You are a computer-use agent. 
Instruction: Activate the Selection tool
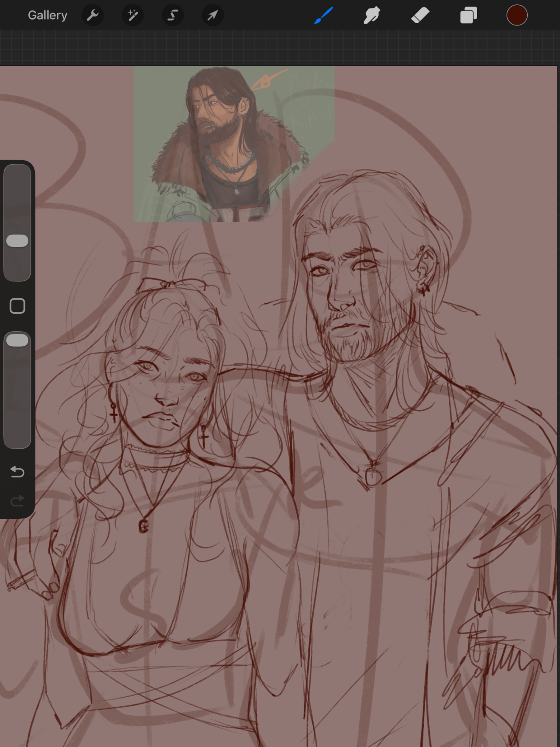coord(172,15)
